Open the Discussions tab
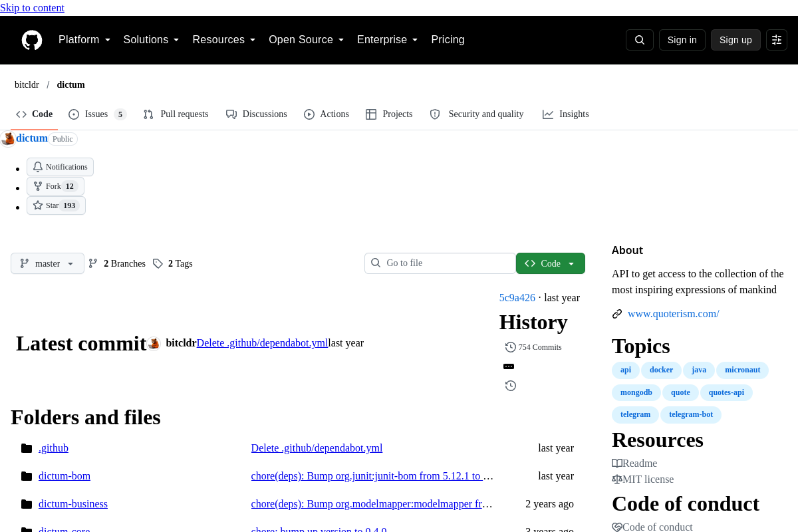798x532 pixels. 256,114
